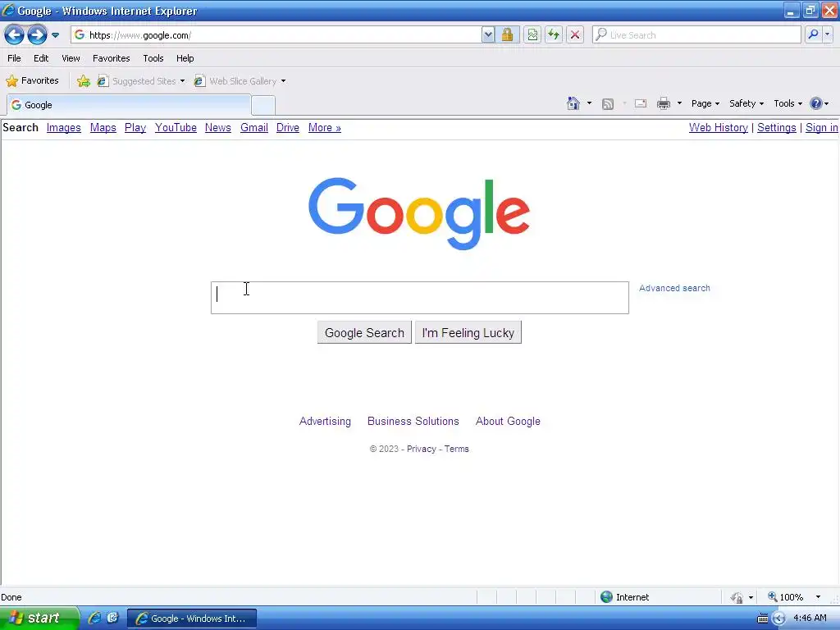Open Web History link
Image resolution: width=840 pixels, height=630 pixels.
tap(719, 127)
